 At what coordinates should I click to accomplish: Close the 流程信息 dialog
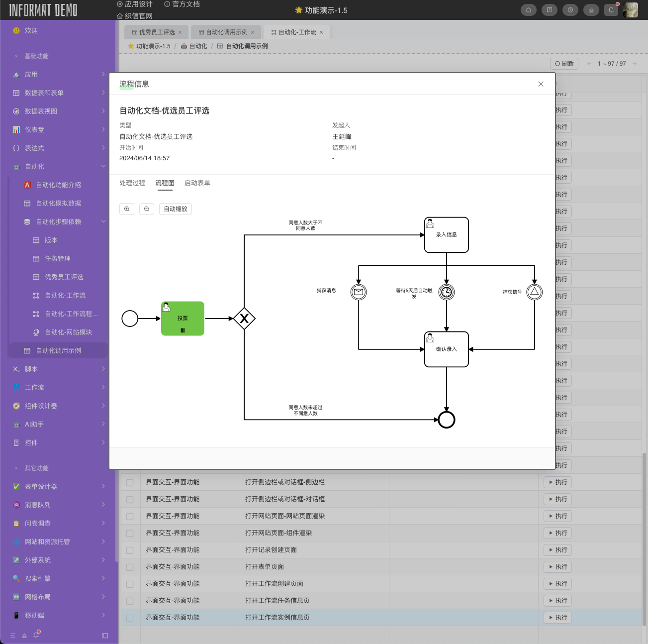click(541, 84)
